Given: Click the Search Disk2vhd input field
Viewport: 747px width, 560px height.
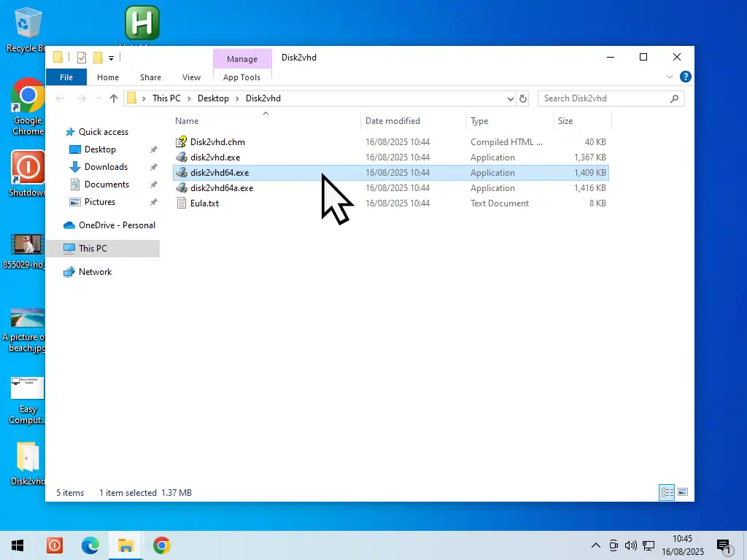Looking at the screenshot, I should coord(604,98).
